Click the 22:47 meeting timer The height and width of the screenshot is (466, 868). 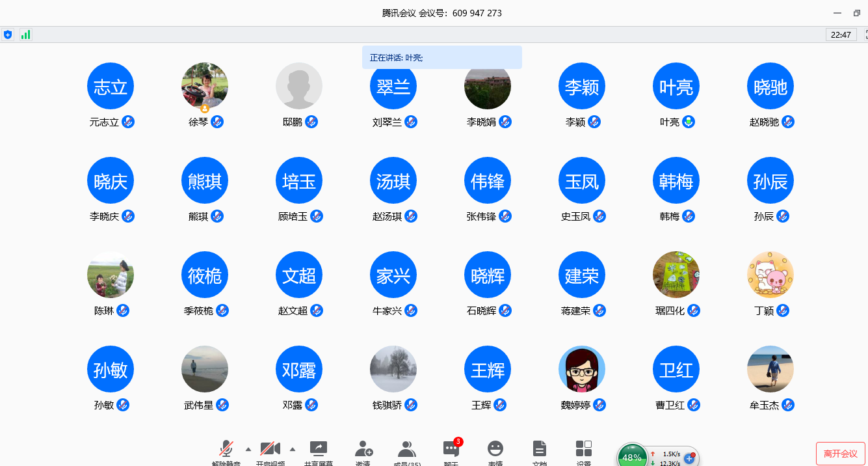pyautogui.click(x=841, y=34)
